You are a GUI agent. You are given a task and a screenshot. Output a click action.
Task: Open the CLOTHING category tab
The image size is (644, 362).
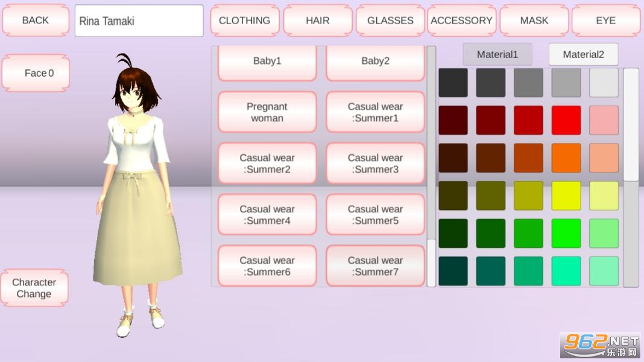tap(244, 21)
